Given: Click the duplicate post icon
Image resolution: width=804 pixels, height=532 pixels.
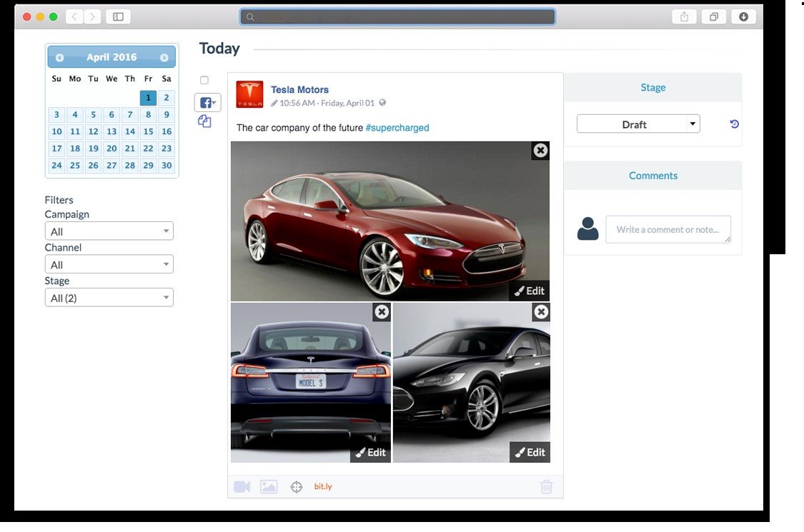Looking at the screenshot, I should tap(204, 121).
